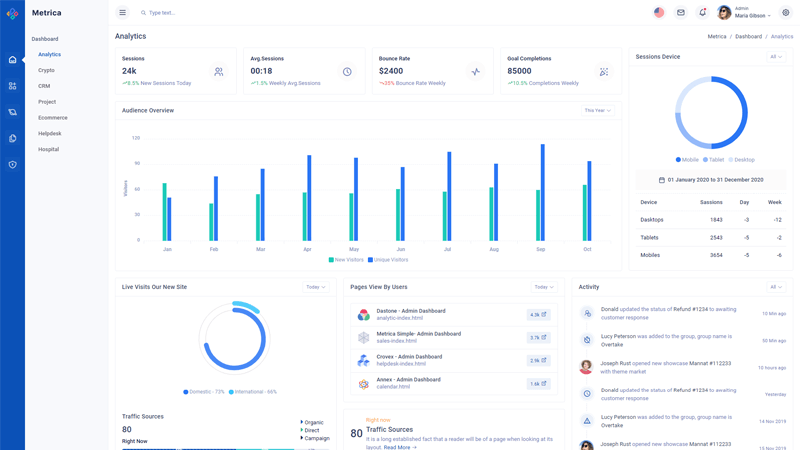Select Crypto in the Dashboard menu

point(46,70)
